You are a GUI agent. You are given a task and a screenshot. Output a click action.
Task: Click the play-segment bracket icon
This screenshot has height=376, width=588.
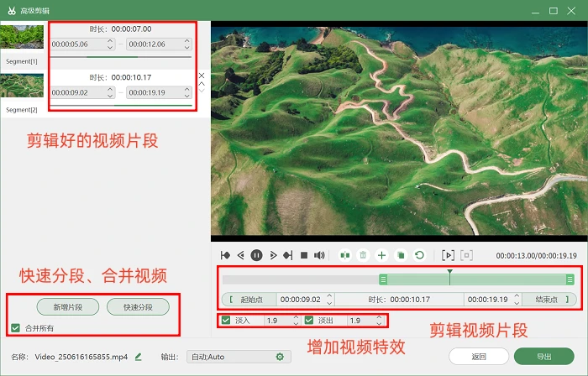tap(448, 254)
